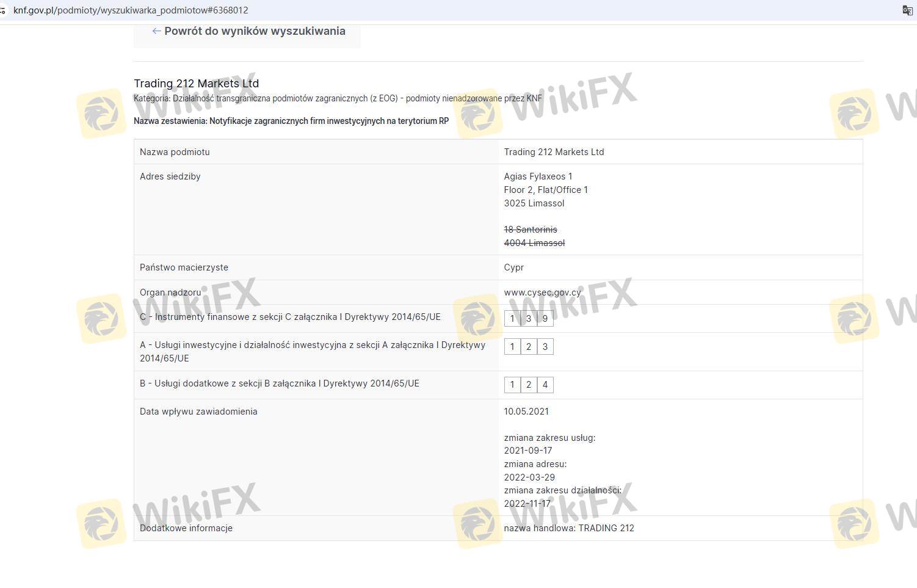The width and height of the screenshot is (917, 588).
Task: Pick box 2 in B additional services row
Action: click(x=529, y=385)
